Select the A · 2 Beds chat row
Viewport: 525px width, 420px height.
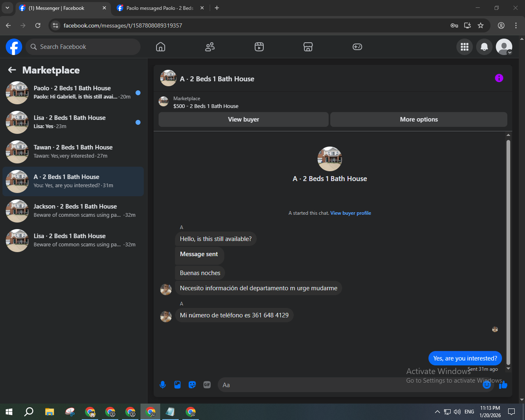[73, 181]
